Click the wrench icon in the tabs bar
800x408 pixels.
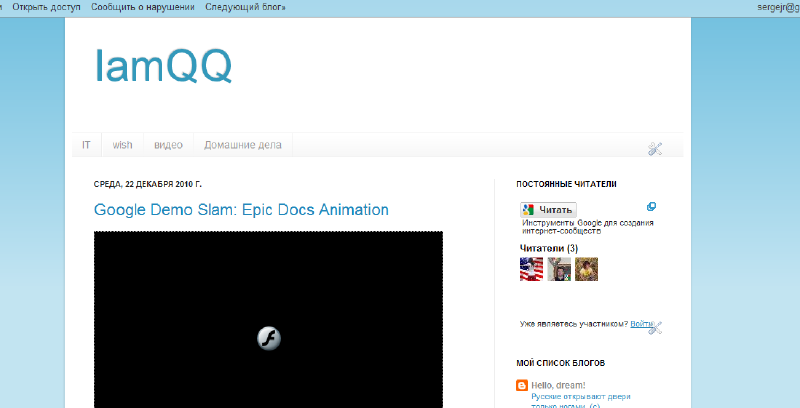(655, 149)
